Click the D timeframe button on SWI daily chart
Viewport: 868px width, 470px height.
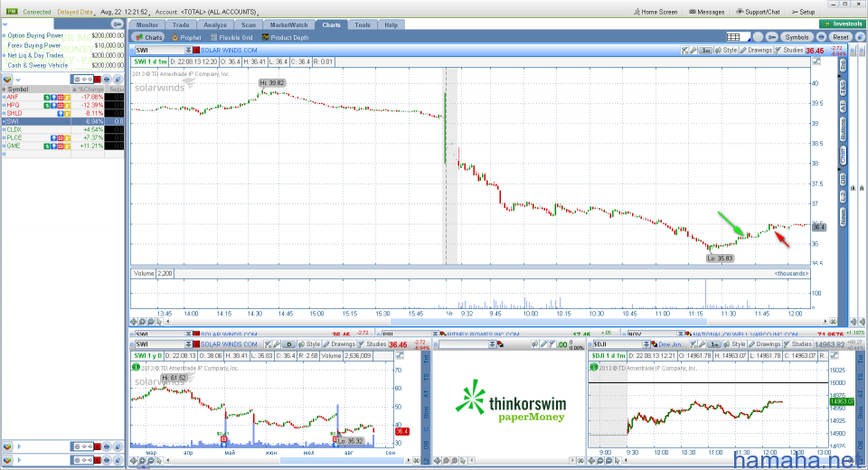pyautogui.click(x=289, y=344)
